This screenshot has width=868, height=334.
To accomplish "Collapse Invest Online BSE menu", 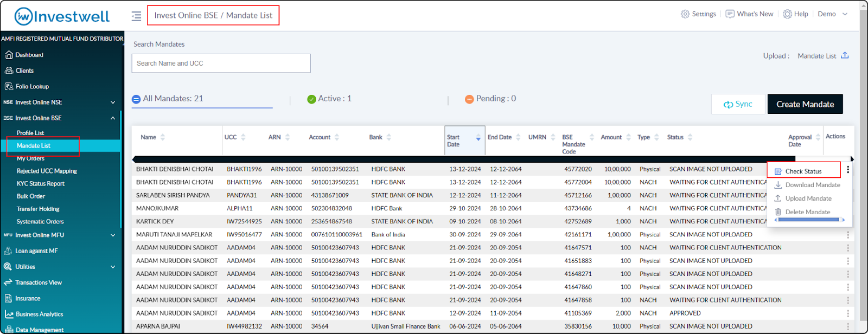I will point(113,118).
